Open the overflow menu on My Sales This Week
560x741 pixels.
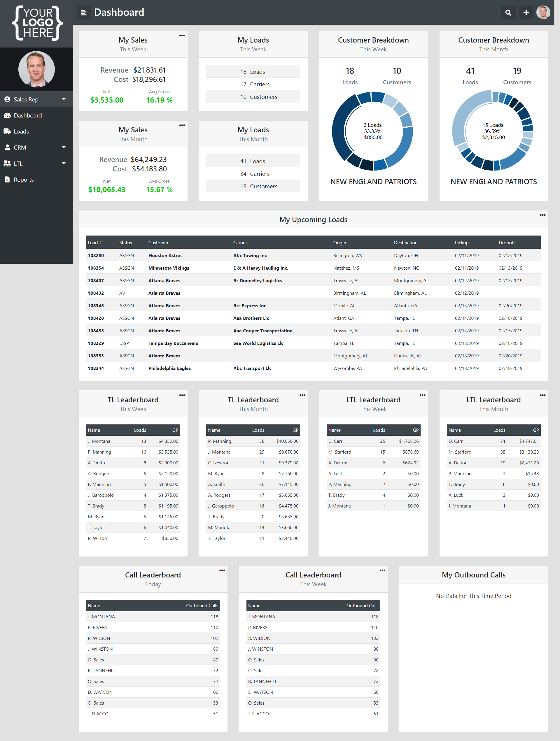click(182, 35)
